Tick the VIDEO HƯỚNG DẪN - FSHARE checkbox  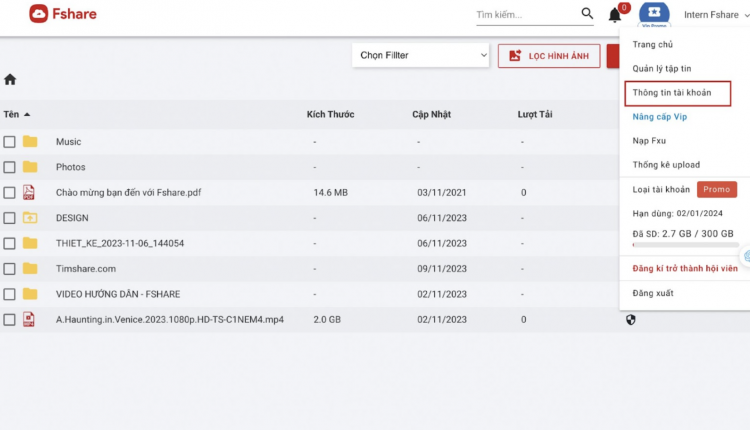point(9,294)
